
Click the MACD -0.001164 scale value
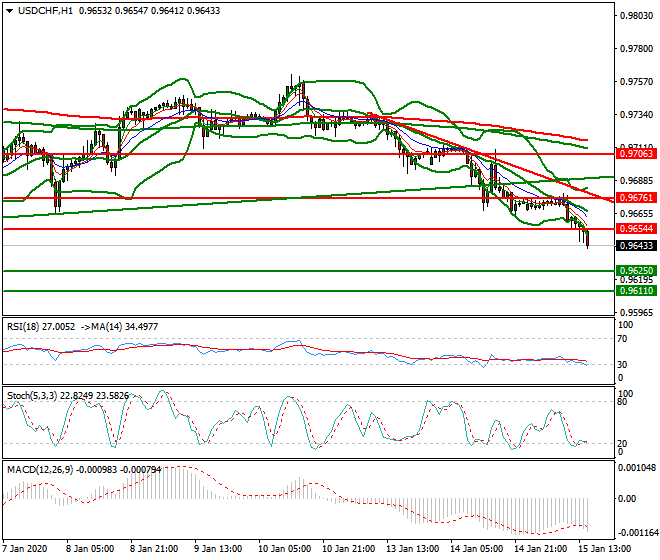(x=637, y=533)
